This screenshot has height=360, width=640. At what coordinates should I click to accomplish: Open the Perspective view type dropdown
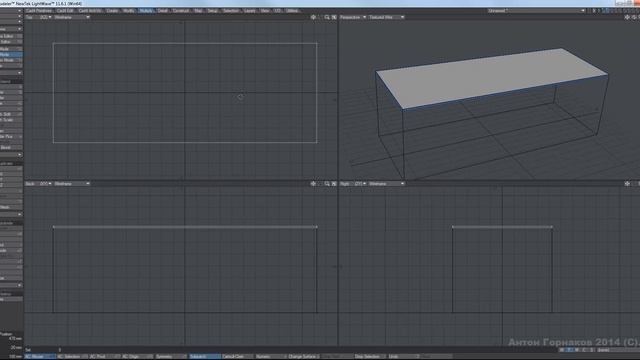pos(353,18)
